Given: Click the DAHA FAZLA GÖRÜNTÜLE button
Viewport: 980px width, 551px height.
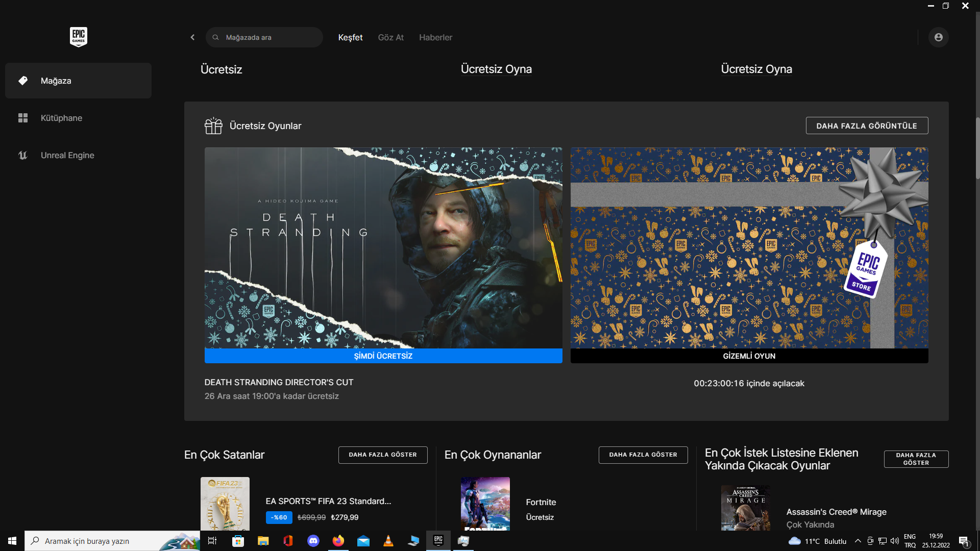Looking at the screenshot, I should coord(867,126).
